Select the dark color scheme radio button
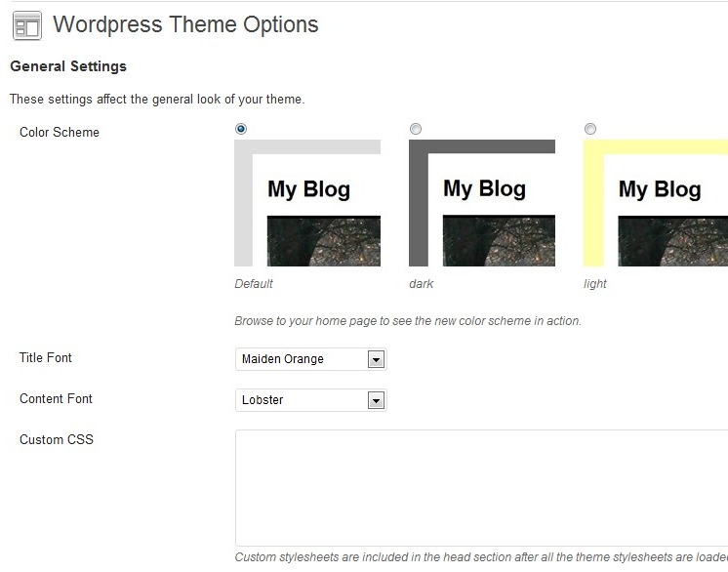The height and width of the screenshot is (572, 728). point(416,129)
